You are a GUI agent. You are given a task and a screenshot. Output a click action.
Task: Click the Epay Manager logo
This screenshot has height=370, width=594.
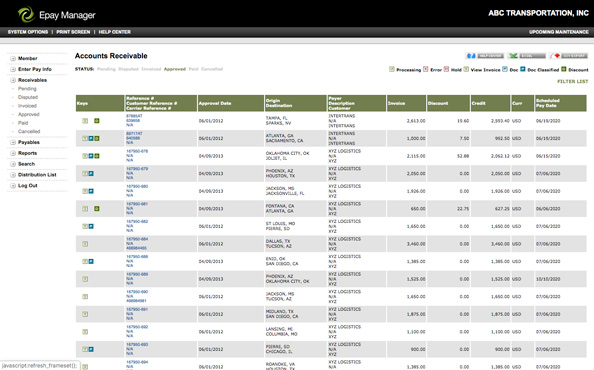(56, 15)
